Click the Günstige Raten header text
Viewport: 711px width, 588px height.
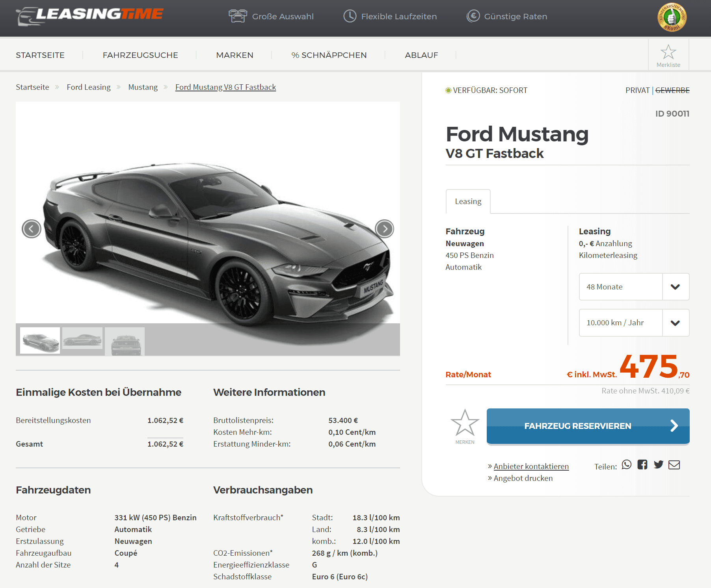click(x=516, y=17)
